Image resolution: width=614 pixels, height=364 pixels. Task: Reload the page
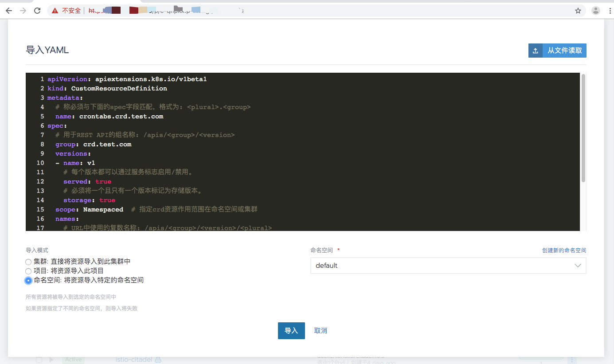click(x=37, y=11)
